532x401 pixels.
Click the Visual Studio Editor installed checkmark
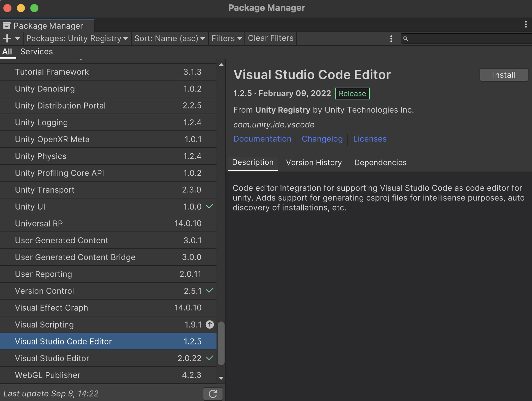point(210,358)
